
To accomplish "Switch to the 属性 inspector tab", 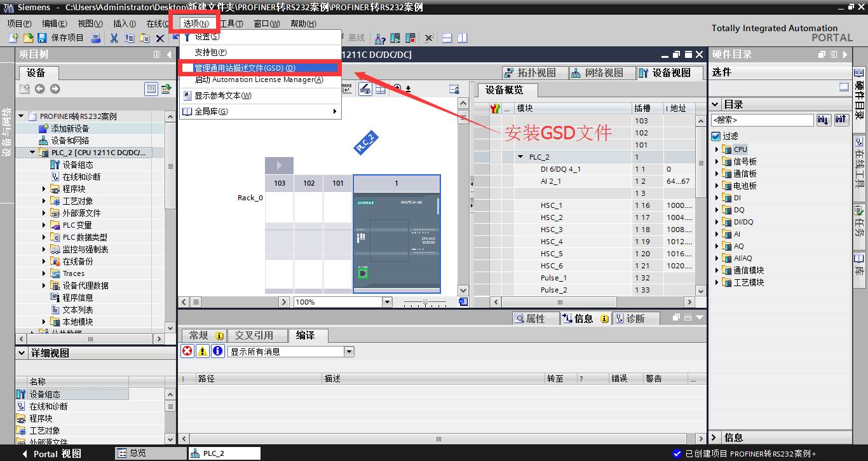I will (535, 319).
